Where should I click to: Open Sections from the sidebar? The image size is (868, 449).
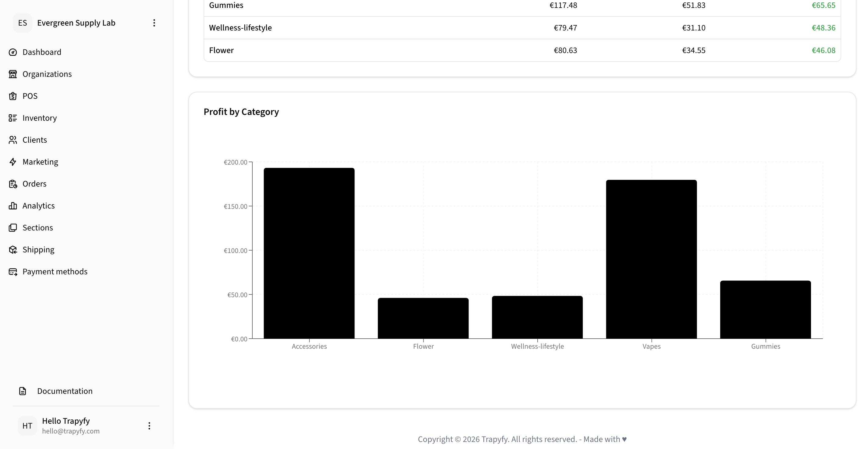click(x=38, y=227)
